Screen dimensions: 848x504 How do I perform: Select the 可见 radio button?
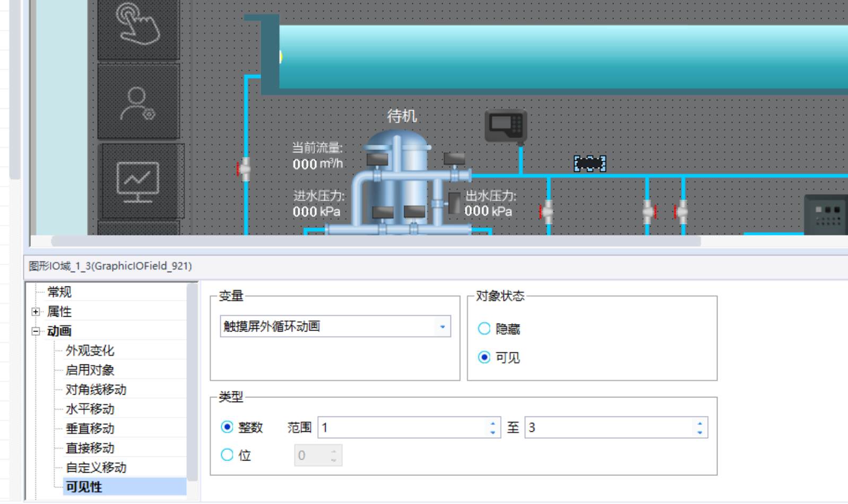coord(484,357)
